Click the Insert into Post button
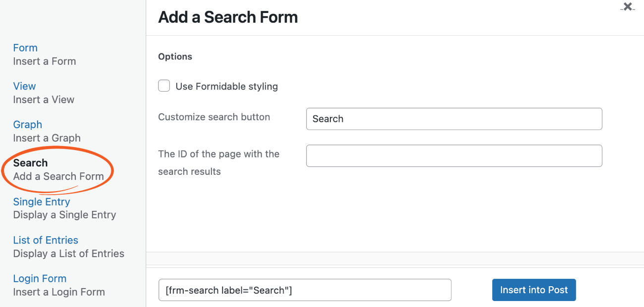Screen dimensions: 644x307 click(534, 290)
